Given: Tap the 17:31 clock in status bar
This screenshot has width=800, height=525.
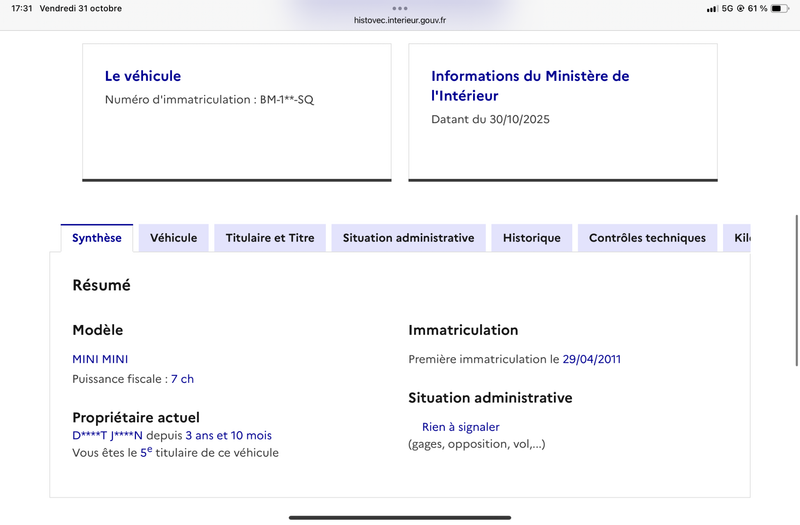Looking at the screenshot, I should pyautogui.click(x=21, y=8).
